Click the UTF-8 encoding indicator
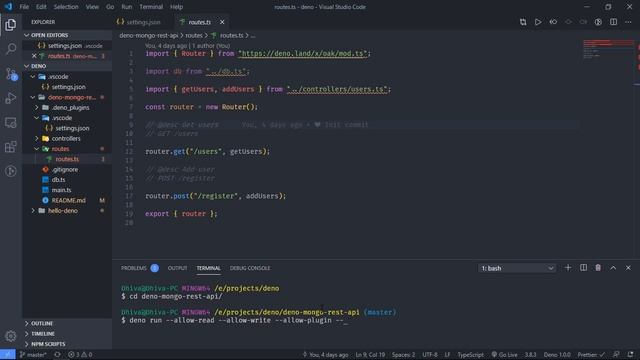 [430, 355]
